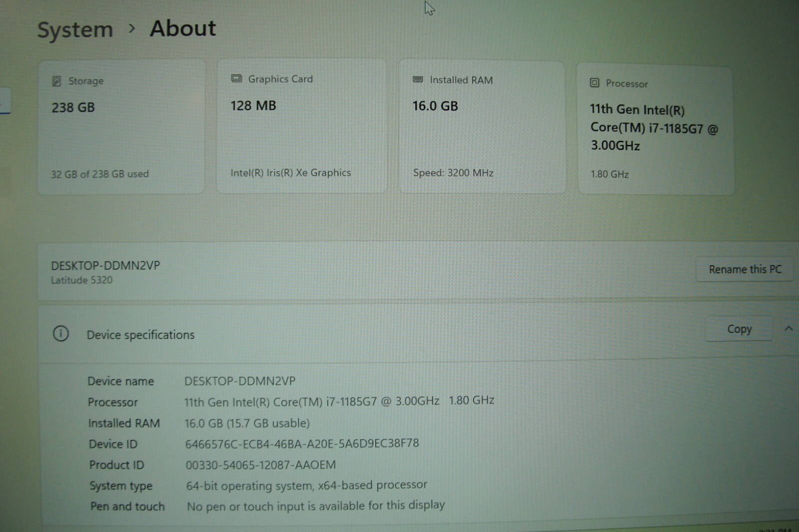Click the Product ID value 00330-54065-12087-AAOEM
799x532 pixels.
click(x=261, y=465)
